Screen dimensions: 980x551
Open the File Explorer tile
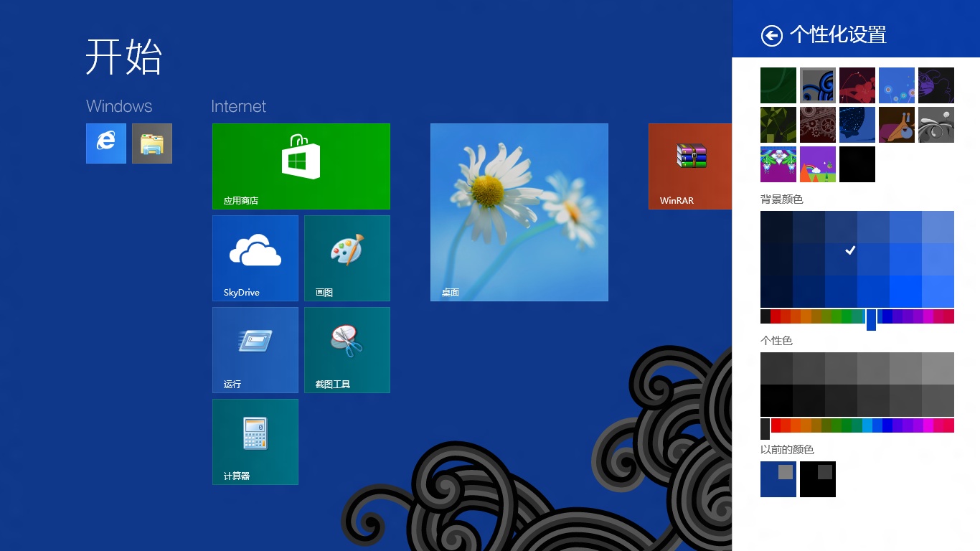click(x=152, y=143)
